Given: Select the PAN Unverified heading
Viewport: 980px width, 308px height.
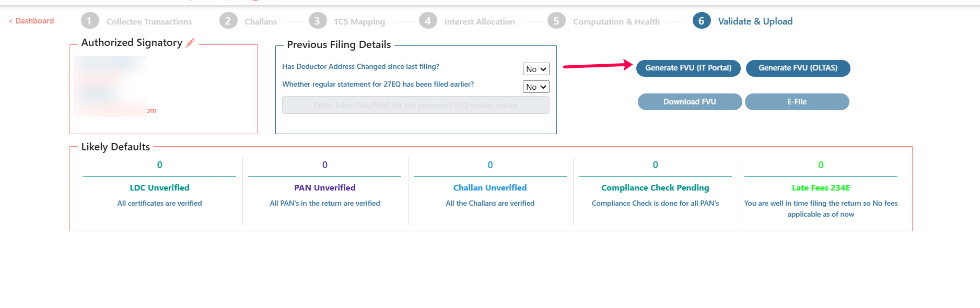Looking at the screenshot, I should coord(325,187).
